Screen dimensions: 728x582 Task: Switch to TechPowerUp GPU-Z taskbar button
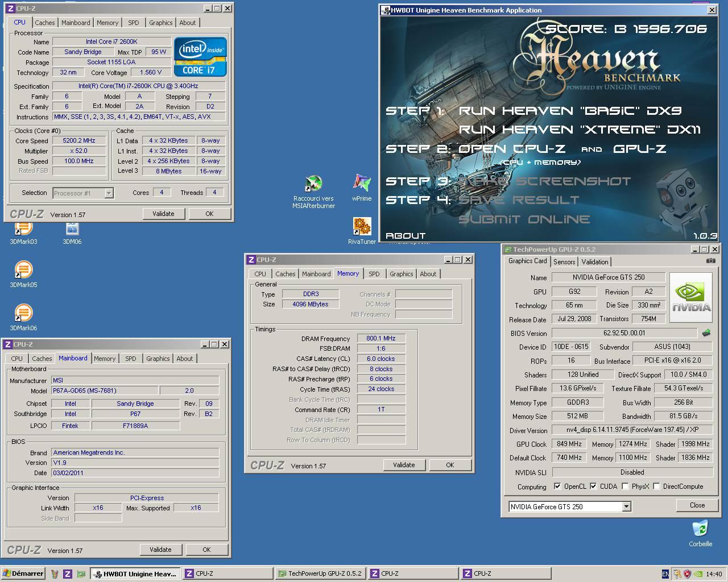[320, 574]
